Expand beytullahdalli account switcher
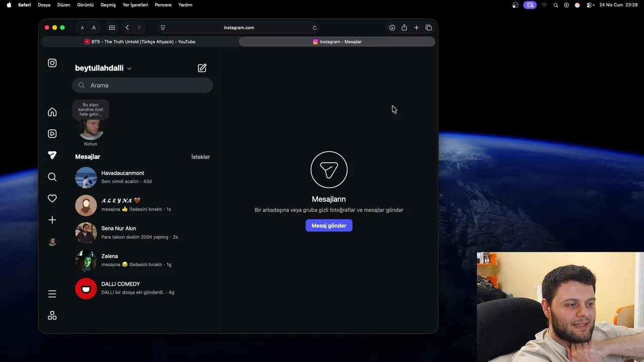Image resolution: width=644 pixels, height=362 pixels. [103, 68]
